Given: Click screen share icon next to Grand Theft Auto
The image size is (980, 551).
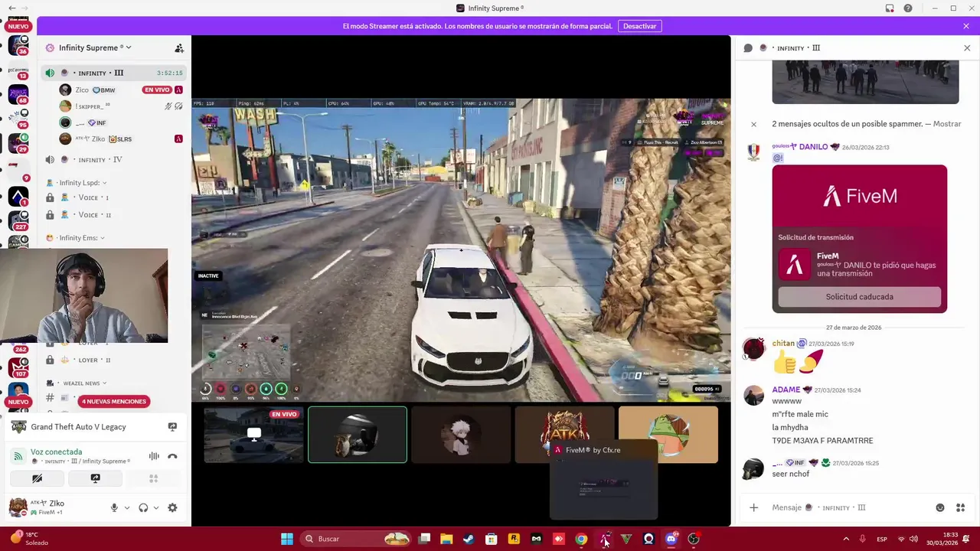Looking at the screenshot, I should coord(172,427).
